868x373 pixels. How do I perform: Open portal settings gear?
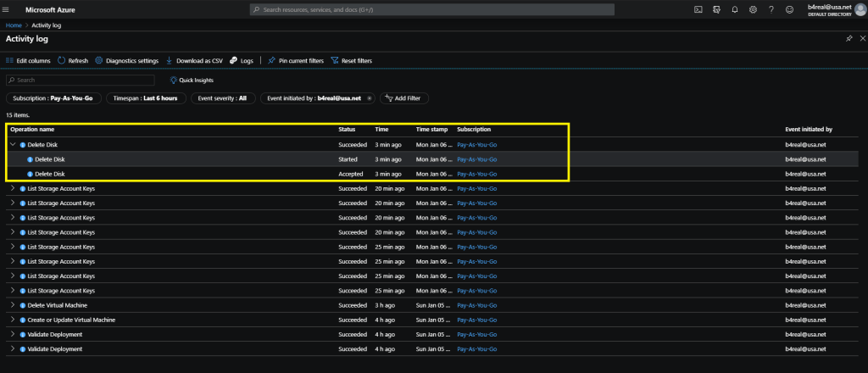click(x=753, y=10)
